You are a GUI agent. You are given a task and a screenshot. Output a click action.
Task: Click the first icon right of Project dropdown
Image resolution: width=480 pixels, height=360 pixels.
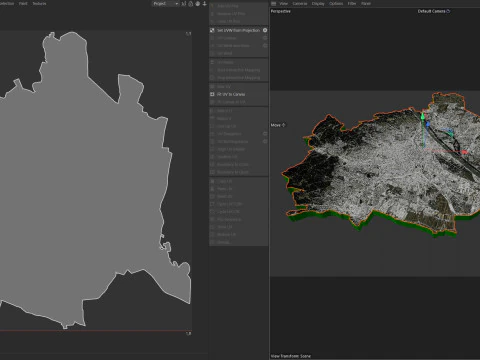tap(184, 4)
